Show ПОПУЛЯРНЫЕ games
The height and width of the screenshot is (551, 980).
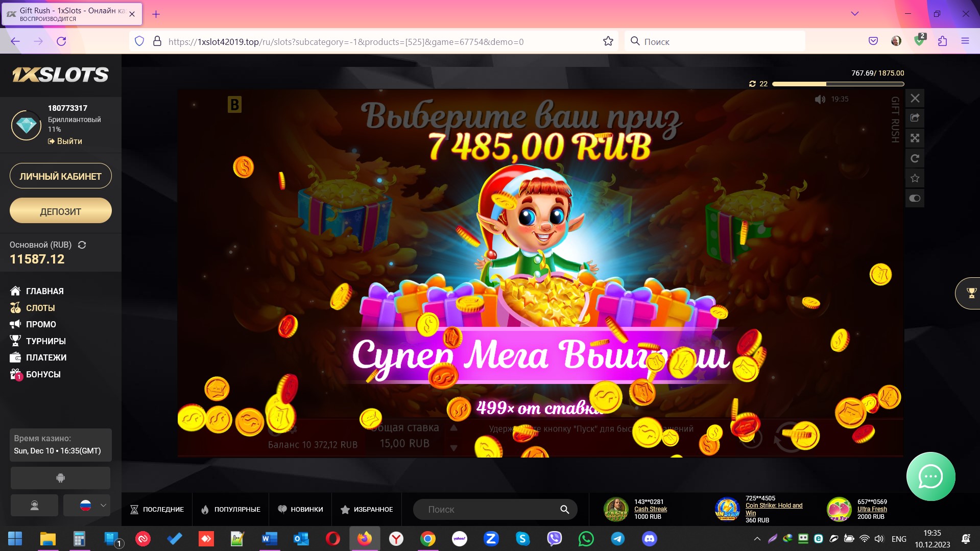tap(231, 510)
